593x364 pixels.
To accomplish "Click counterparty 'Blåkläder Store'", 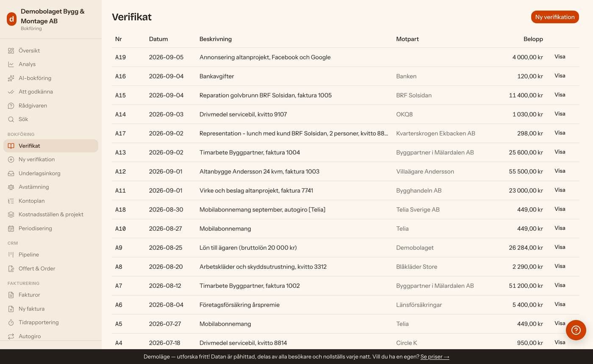I will 417,267.
